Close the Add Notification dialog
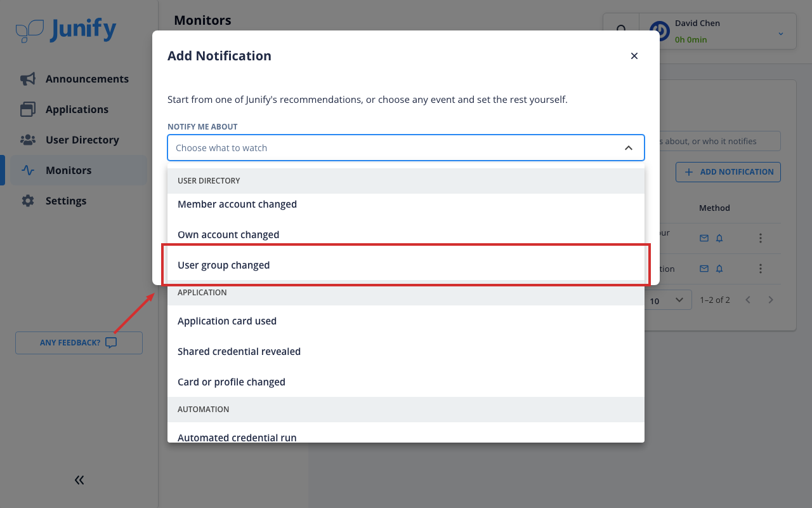 [634, 56]
